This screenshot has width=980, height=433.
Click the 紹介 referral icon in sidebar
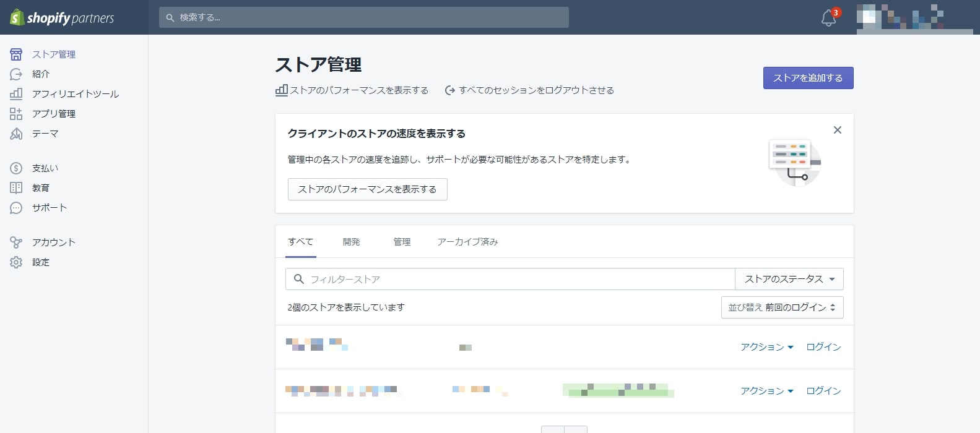(x=16, y=74)
